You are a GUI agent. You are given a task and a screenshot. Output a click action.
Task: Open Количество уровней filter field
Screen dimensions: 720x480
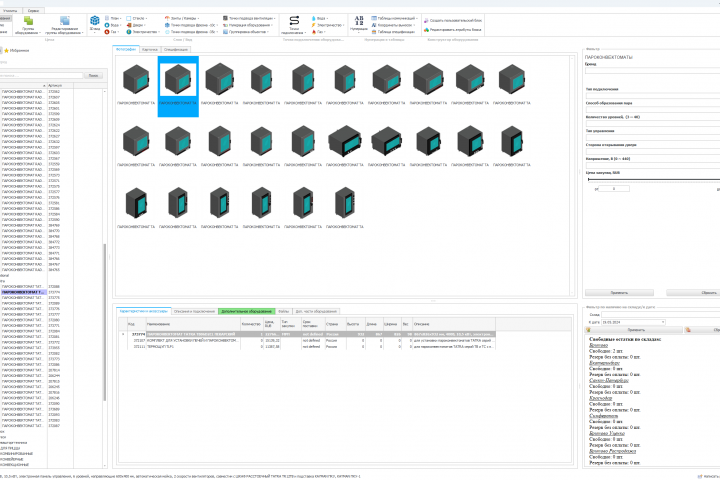click(652, 123)
